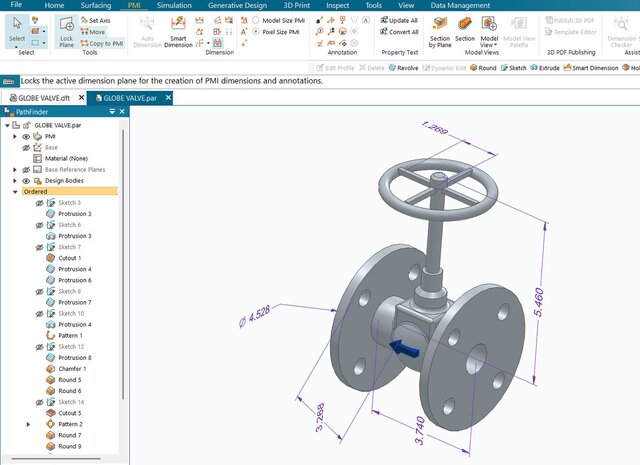
Task: Click Sketch in the command bar
Action: pos(513,68)
